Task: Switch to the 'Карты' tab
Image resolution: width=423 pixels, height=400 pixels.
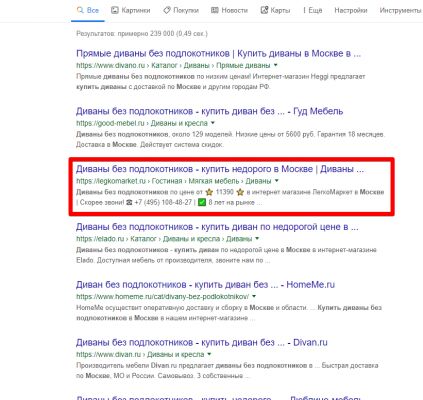Action: [x=275, y=10]
